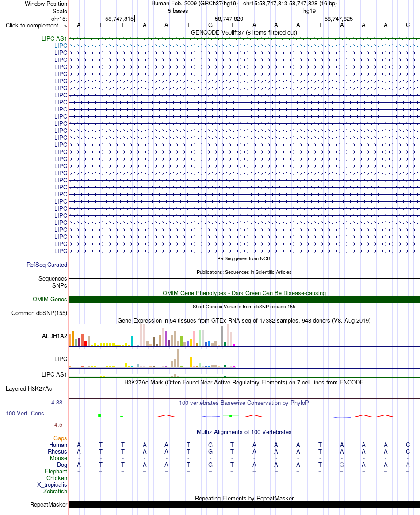The image size is (420, 515).
Task: Select the Rhesus species label
Action: point(57,452)
